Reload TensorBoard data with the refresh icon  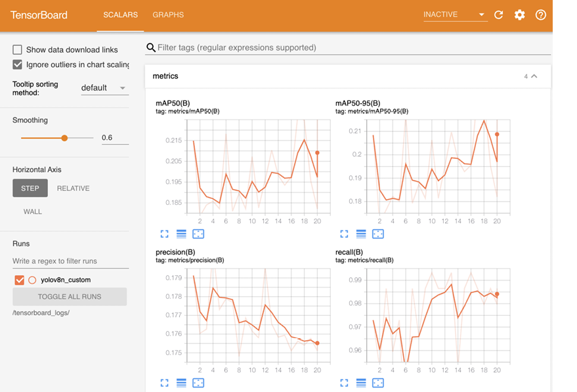499,14
